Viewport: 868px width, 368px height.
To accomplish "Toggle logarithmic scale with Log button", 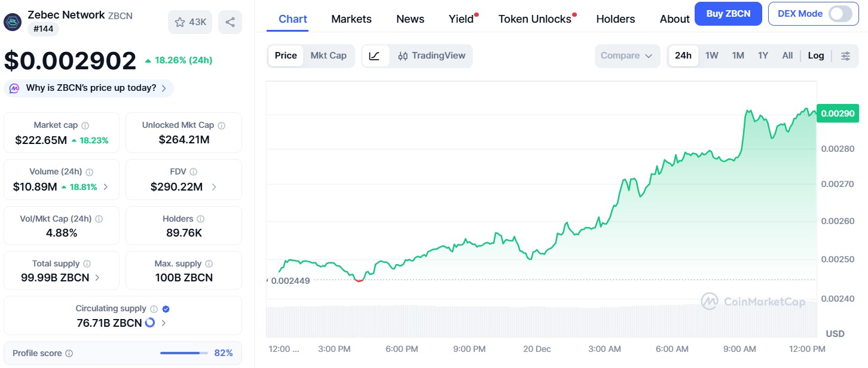I will 816,55.
